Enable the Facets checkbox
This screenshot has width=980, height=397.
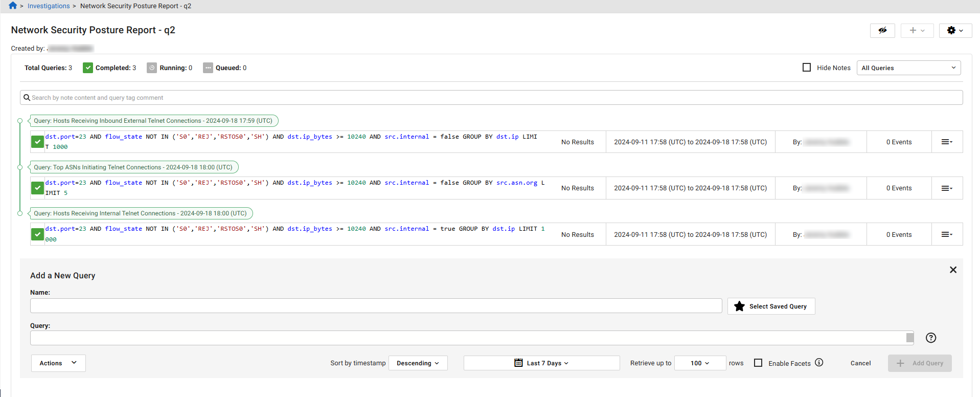coord(758,363)
